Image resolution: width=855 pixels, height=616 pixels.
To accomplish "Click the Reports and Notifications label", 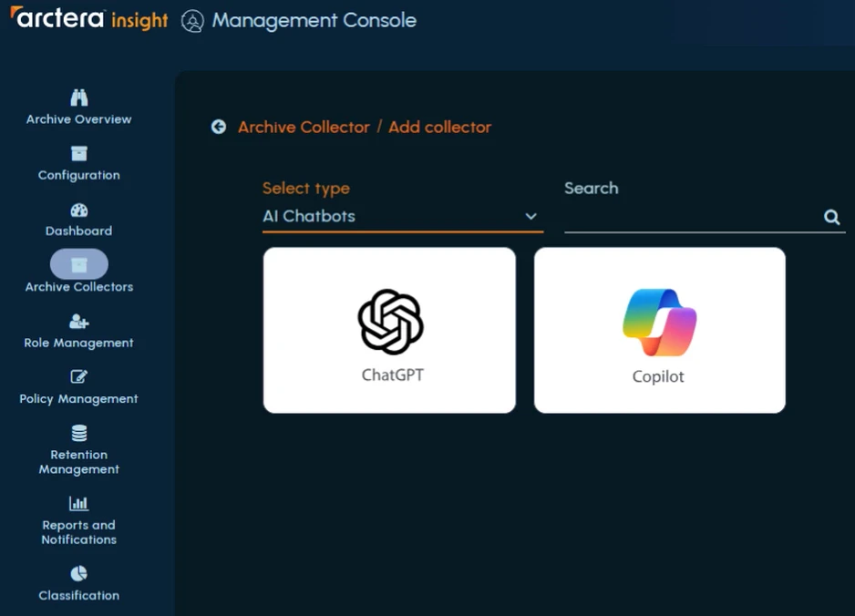I will click(x=79, y=532).
